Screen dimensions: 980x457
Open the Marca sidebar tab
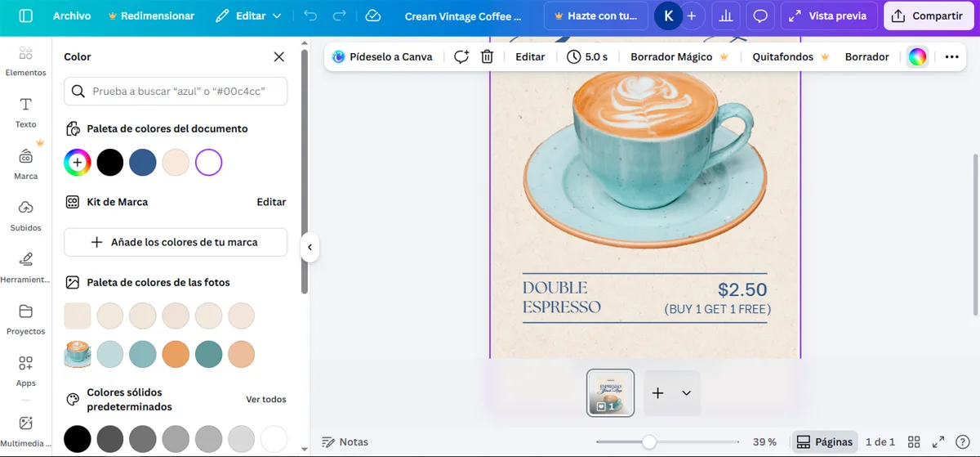point(26,164)
